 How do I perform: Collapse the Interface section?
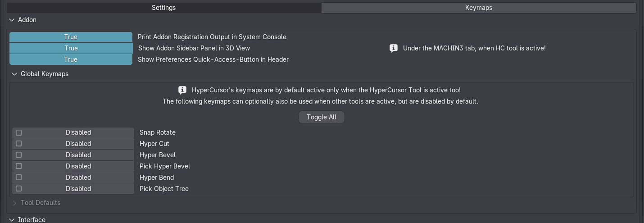click(x=12, y=220)
